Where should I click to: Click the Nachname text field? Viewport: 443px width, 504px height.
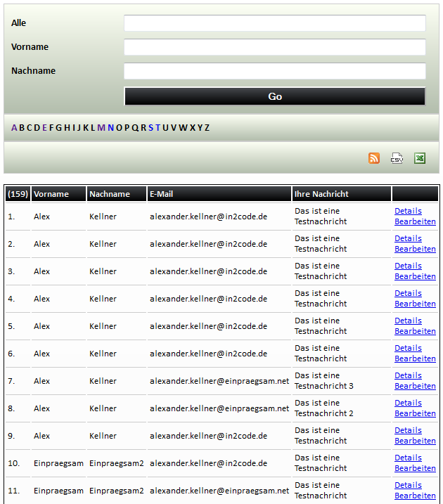(274, 71)
